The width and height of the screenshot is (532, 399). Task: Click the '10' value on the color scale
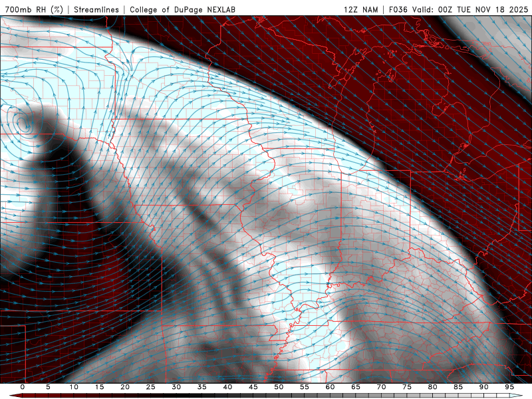(x=74, y=387)
